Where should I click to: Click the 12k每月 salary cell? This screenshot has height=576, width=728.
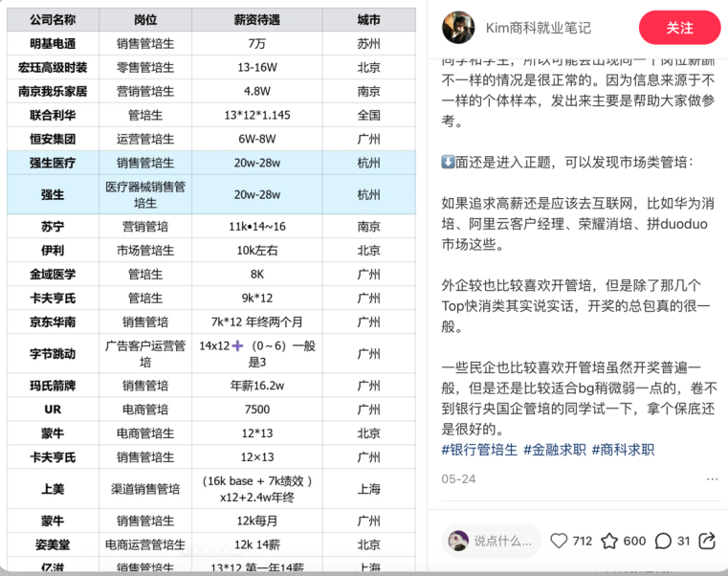(x=257, y=521)
